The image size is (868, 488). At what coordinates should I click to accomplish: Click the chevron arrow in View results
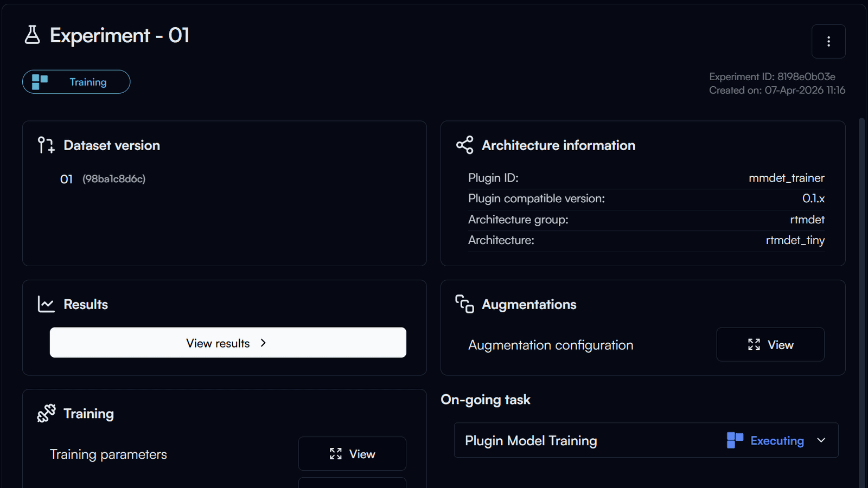[263, 343]
